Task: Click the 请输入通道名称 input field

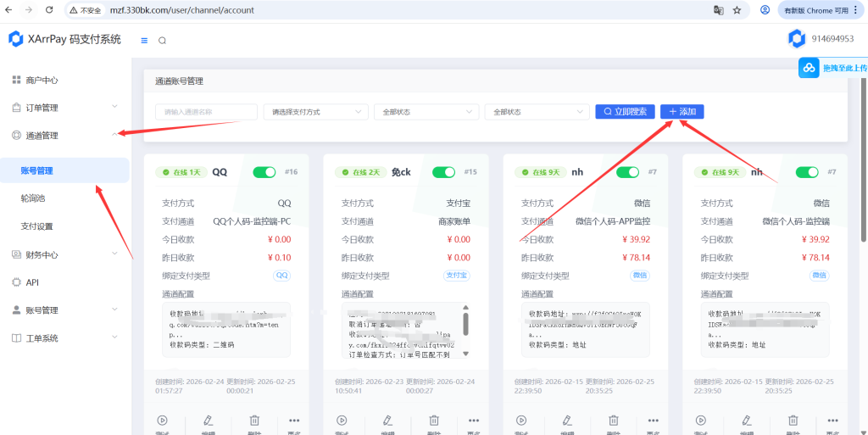Action: click(207, 112)
